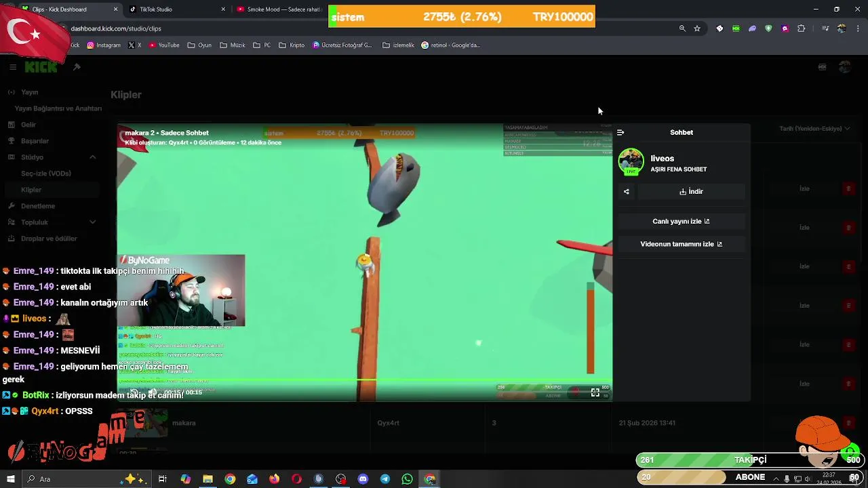
Task: Bookmark this page with the star icon
Action: coord(697,28)
